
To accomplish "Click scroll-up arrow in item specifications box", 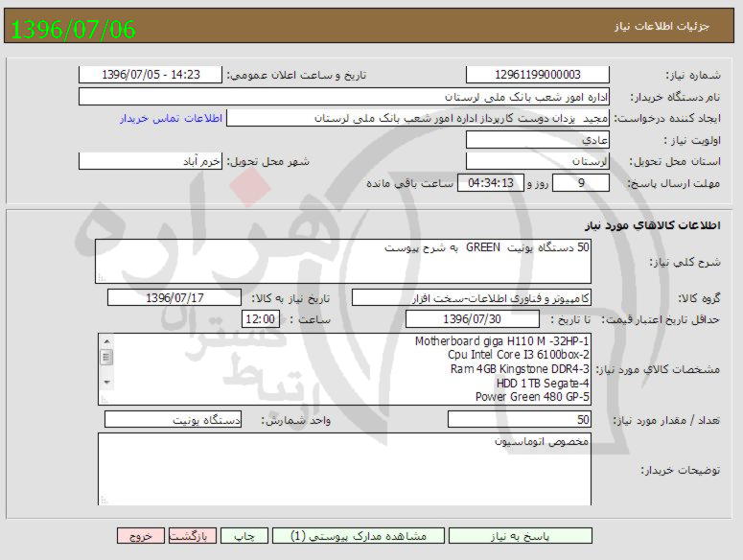I will pyautogui.click(x=106, y=341).
